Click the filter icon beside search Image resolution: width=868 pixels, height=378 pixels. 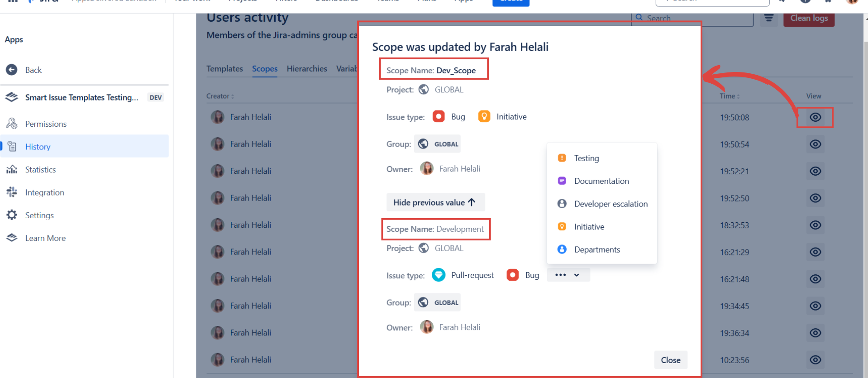click(x=768, y=19)
